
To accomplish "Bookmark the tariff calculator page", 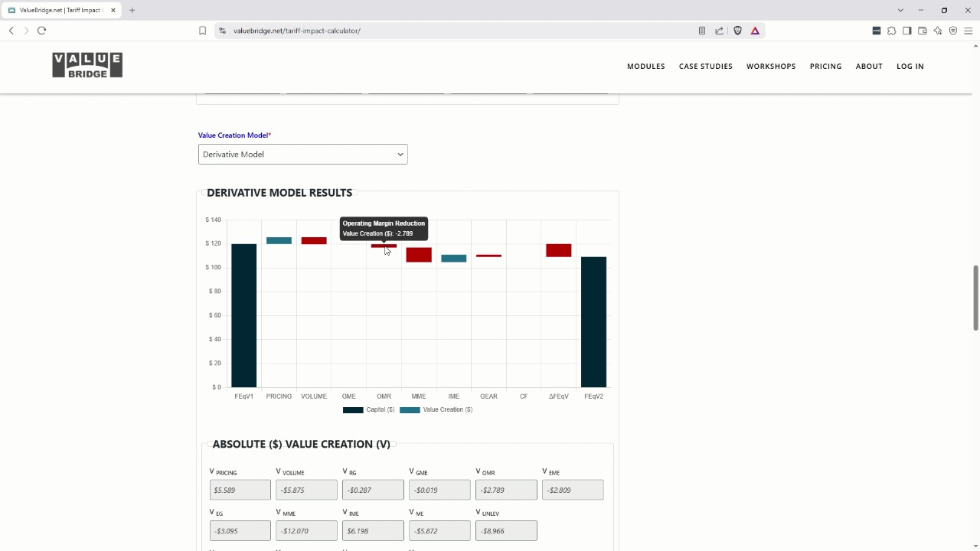I will pyautogui.click(x=202, y=31).
